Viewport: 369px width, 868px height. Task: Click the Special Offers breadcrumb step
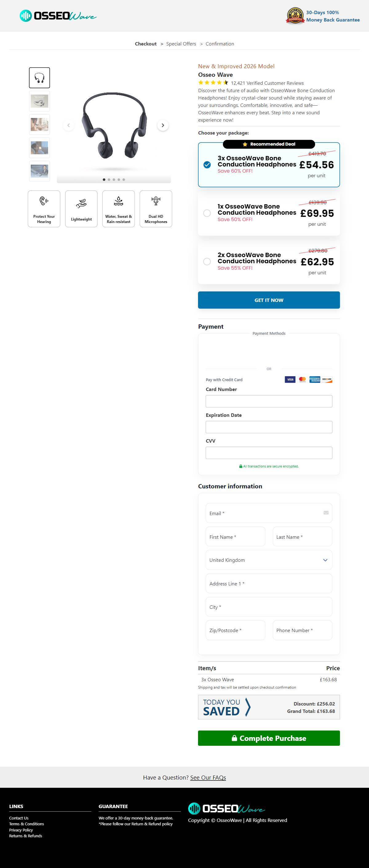click(181, 44)
